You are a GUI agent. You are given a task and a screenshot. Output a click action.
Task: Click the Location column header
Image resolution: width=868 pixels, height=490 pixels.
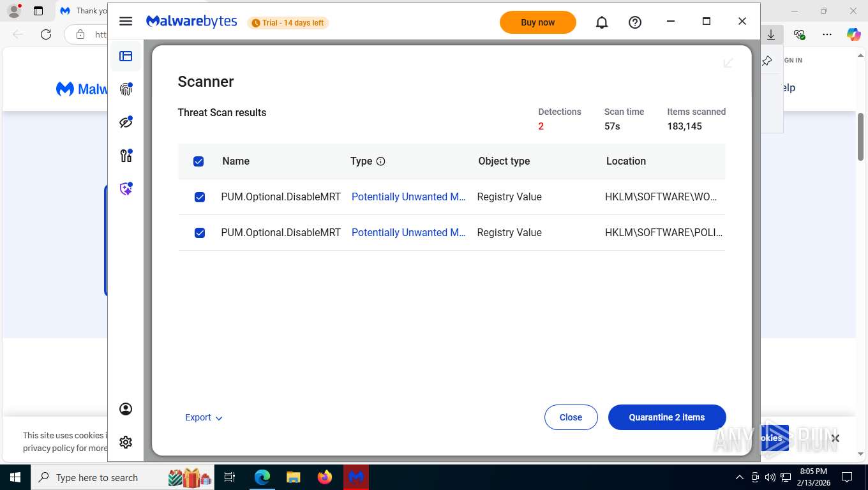coord(625,161)
